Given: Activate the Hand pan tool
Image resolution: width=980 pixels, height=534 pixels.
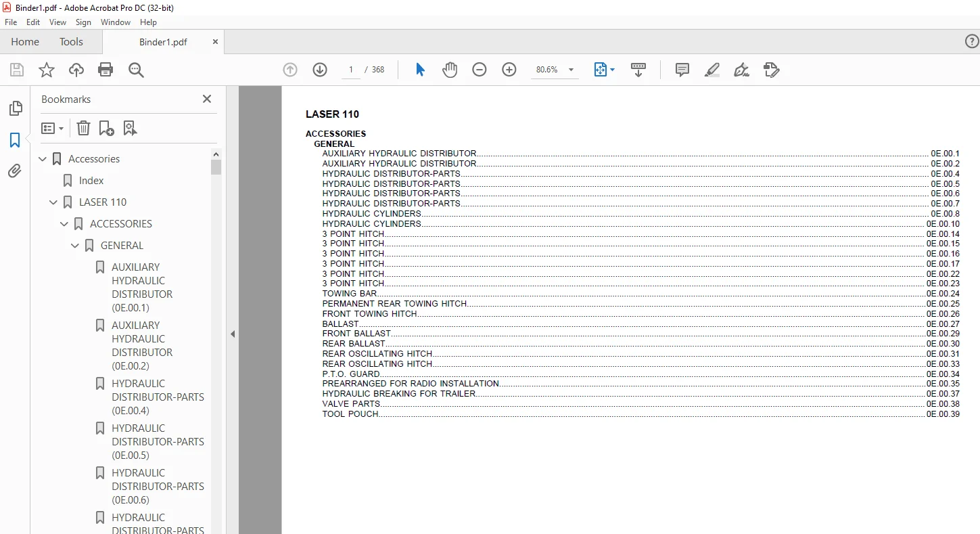Looking at the screenshot, I should click(x=450, y=70).
